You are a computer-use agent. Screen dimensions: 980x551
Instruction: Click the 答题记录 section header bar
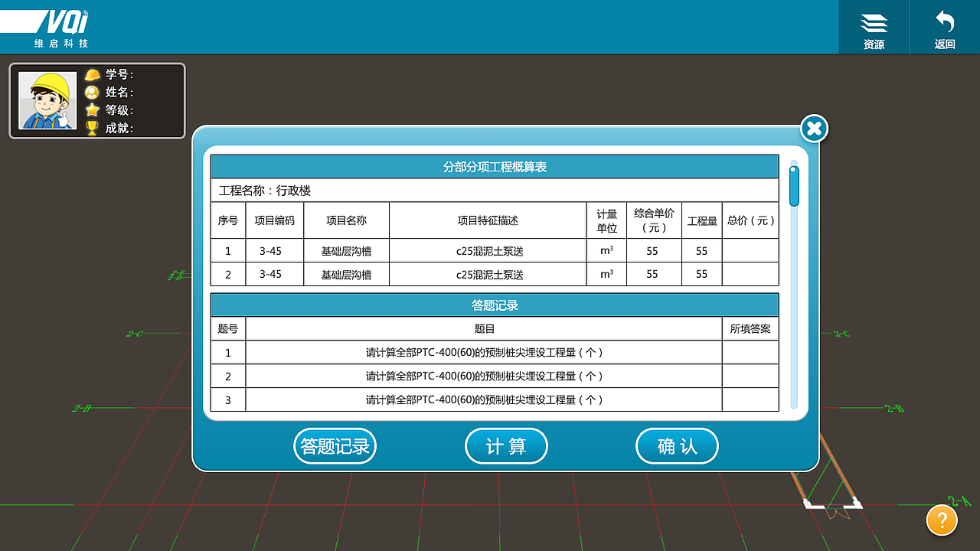coord(495,305)
